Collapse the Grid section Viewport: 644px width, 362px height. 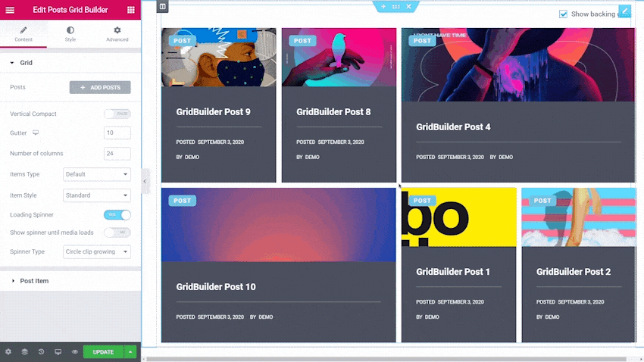coord(70,63)
